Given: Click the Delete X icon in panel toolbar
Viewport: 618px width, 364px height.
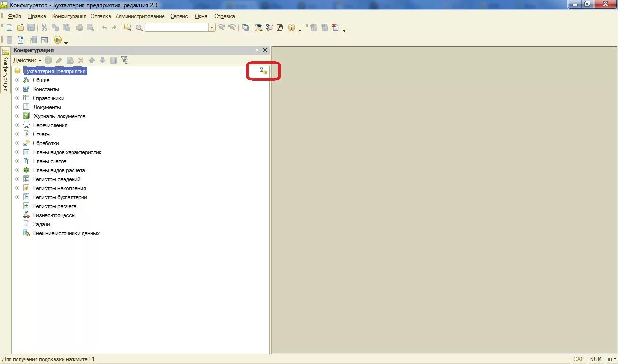Looking at the screenshot, I should (81, 60).
